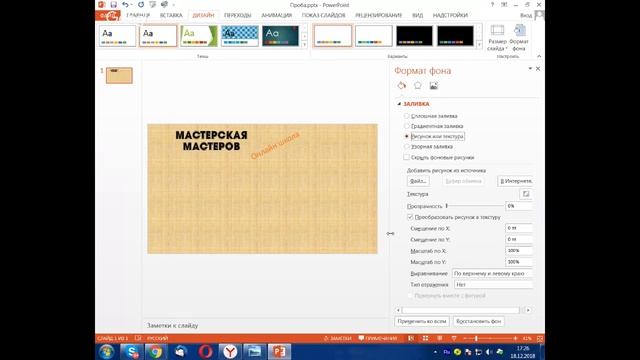Open Skype from the taskbar
The image size is (640, 360).
[131, 351]
